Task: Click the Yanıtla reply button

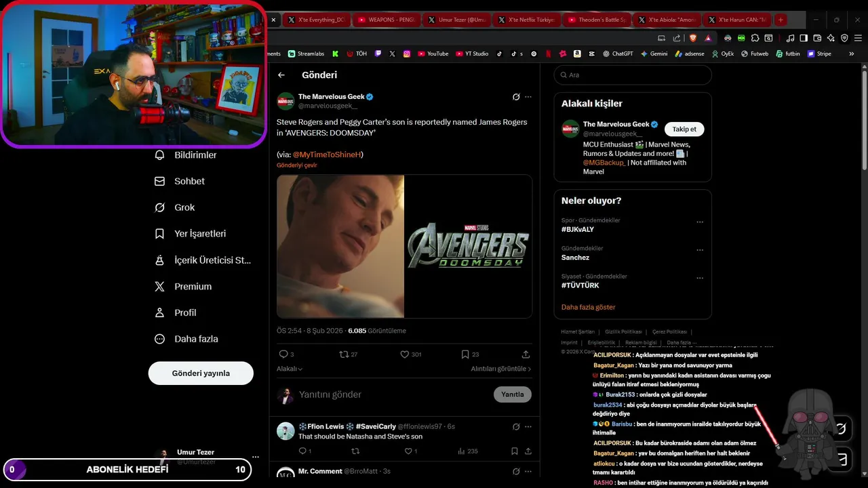Action: [513, 394]
